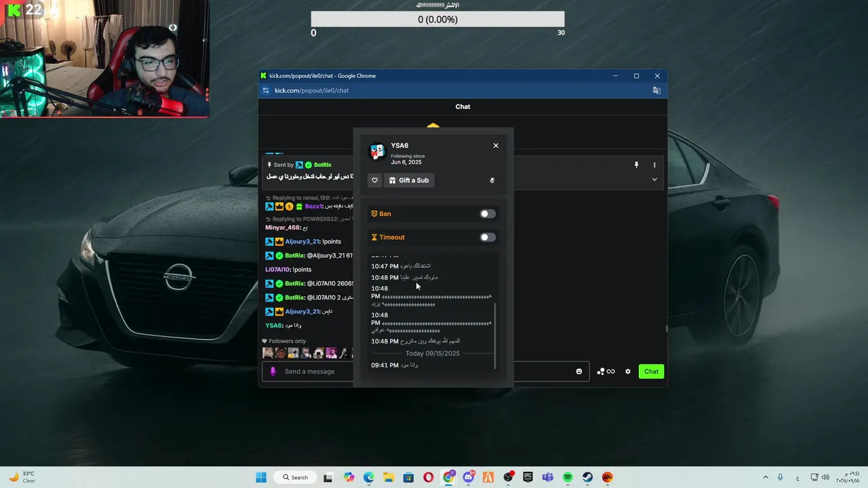868x488 pixels.
Task: Click YSA6 username in chat list
Action: click(274, 326)
